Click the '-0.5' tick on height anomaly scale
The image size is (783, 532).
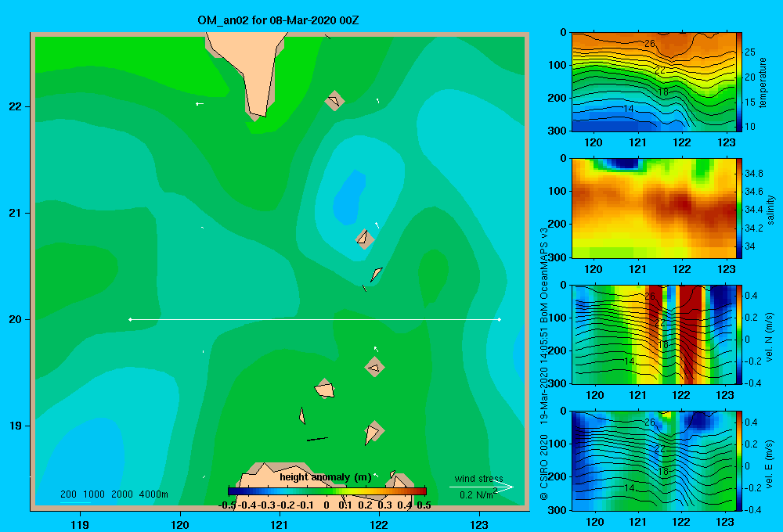point(228,505)
